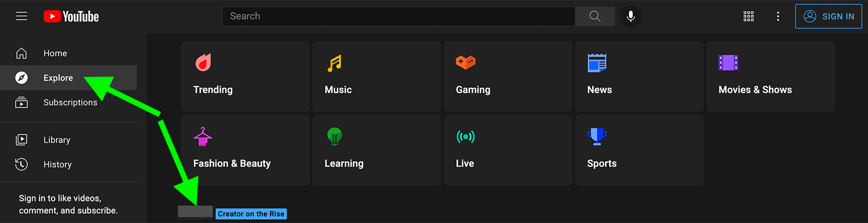This screenshot has height=223, width=868.
Task: Open the Trending category card
Action: click(245, 77)
